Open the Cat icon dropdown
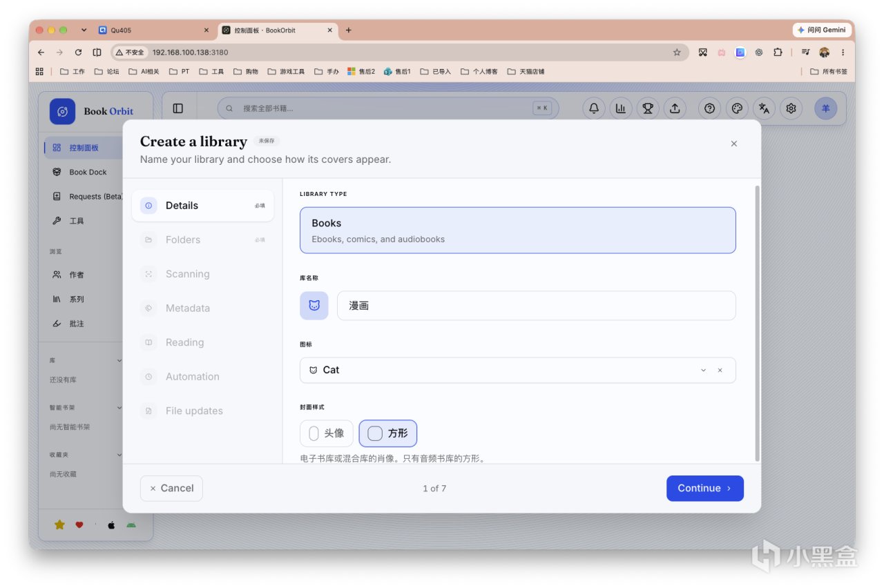The image size is (884, 588). point(704,370)
